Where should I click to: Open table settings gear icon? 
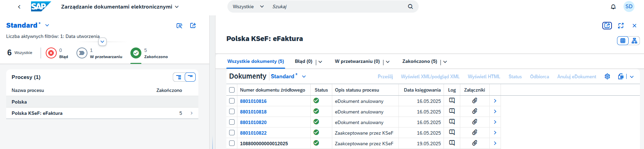(607, 77)
